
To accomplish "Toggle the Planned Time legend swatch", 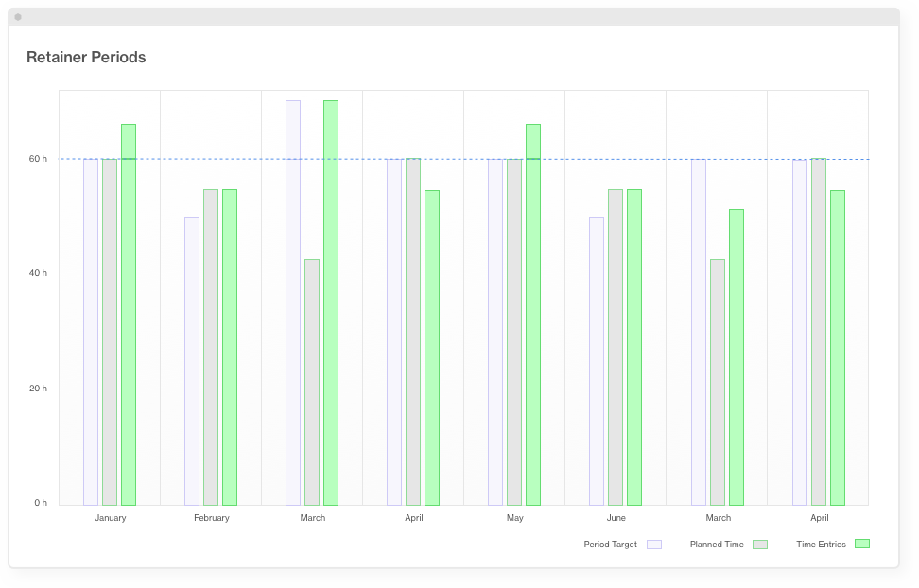I will (760, 545).
